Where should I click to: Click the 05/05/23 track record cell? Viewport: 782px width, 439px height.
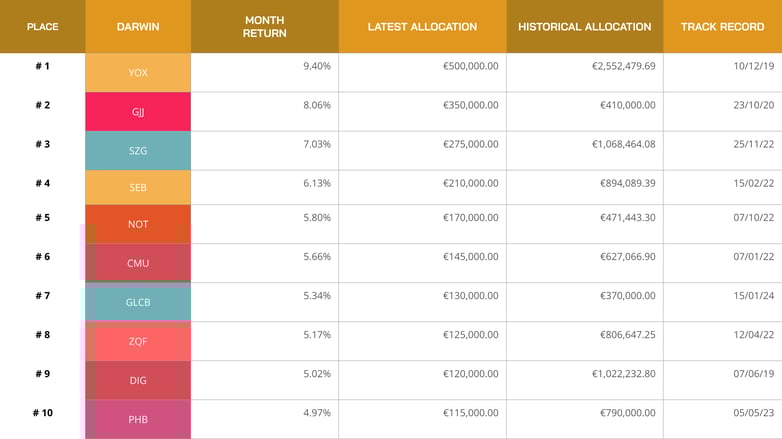pyautogui.click(x=748, y=413)
